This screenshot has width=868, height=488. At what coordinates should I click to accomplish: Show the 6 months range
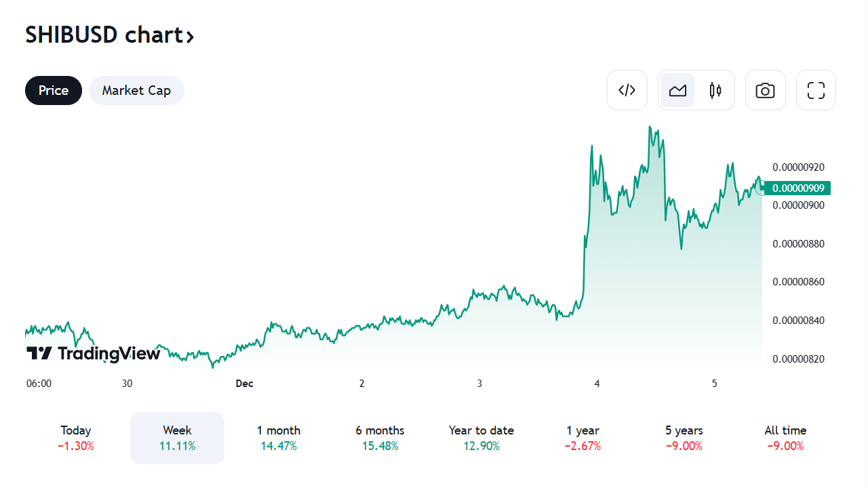click(380, 438)
